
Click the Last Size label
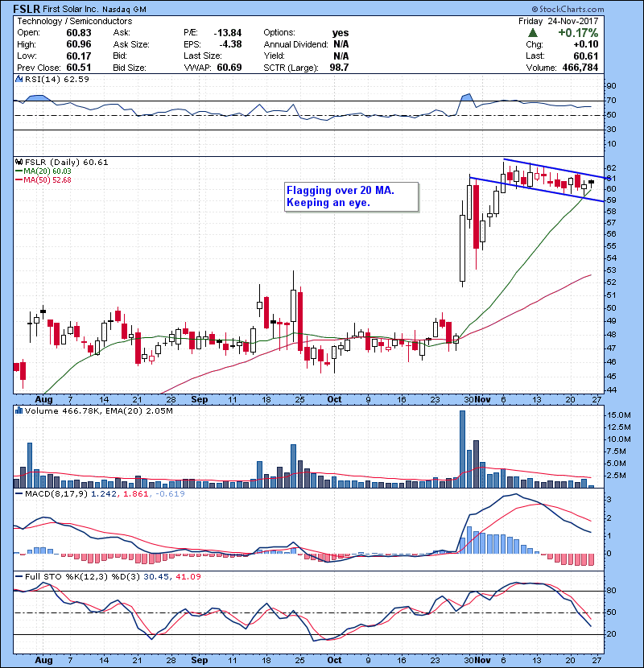pyautogui.click(x=202, y=56)
